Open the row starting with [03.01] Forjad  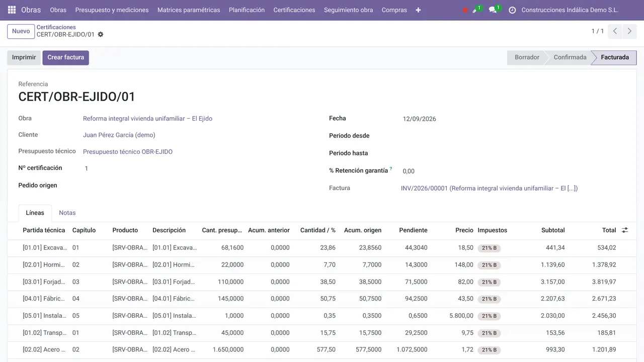(x=322, y=282)
